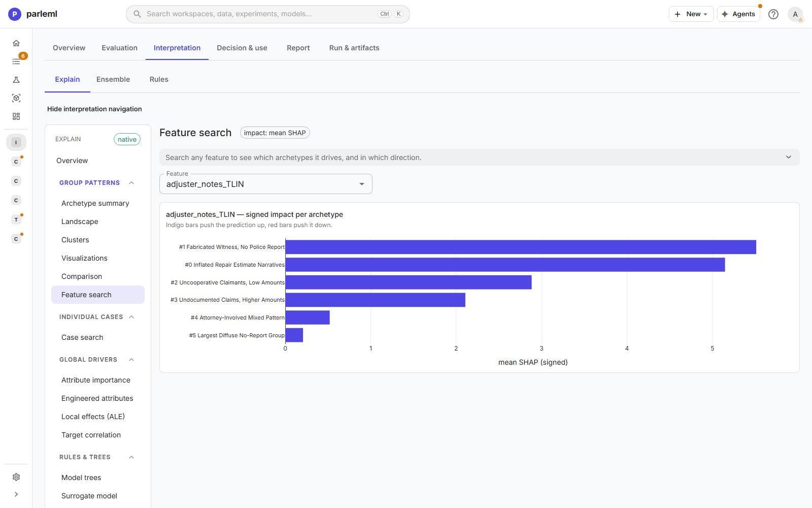Switch to the Evaluation tab
812x508 pixels.
(x=119, y=48)
